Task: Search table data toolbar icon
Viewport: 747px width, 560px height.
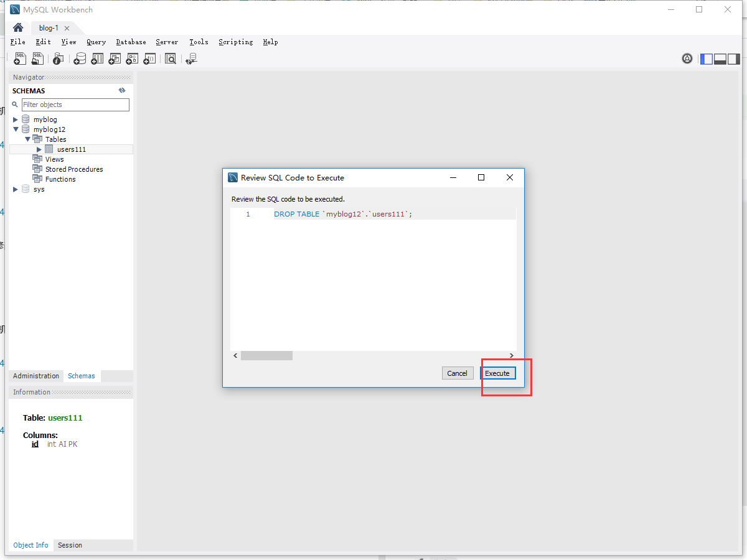Action: click(x=171, y=58)
